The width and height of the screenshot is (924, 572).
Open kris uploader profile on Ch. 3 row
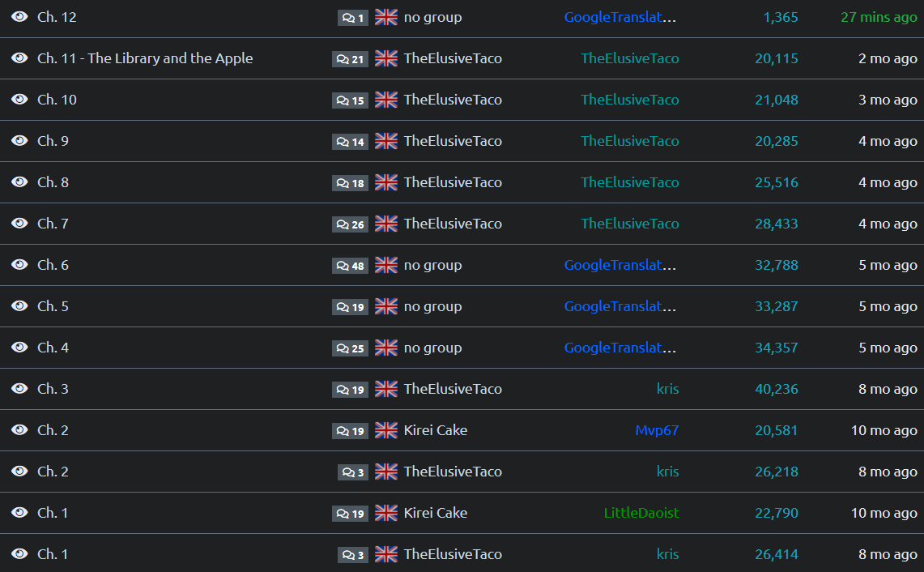pos(667,389)
